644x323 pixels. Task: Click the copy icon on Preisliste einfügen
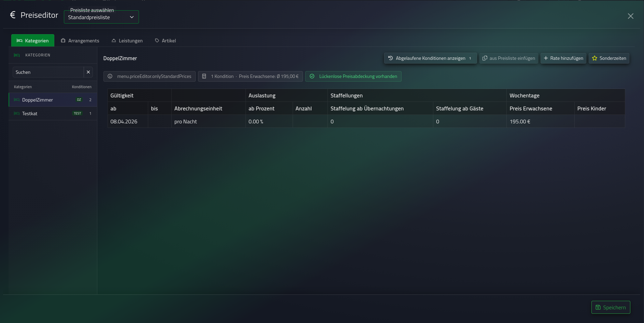(485, 58)
